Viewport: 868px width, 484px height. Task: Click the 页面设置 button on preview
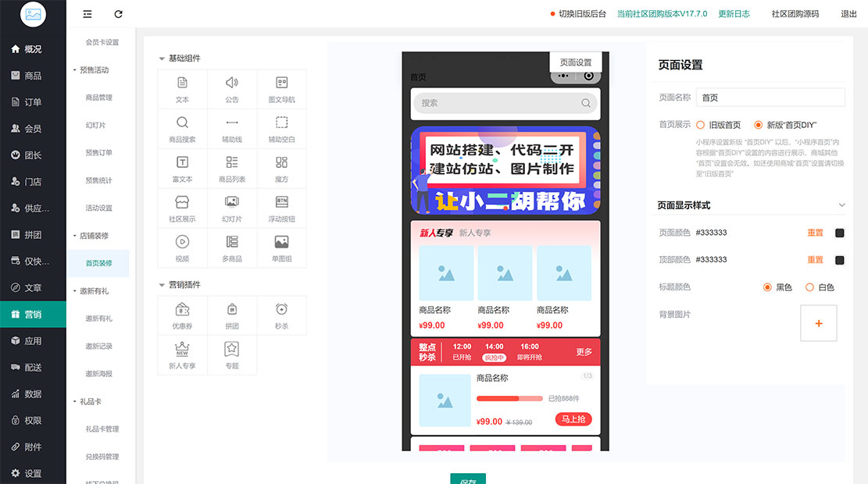pos(576,62)
